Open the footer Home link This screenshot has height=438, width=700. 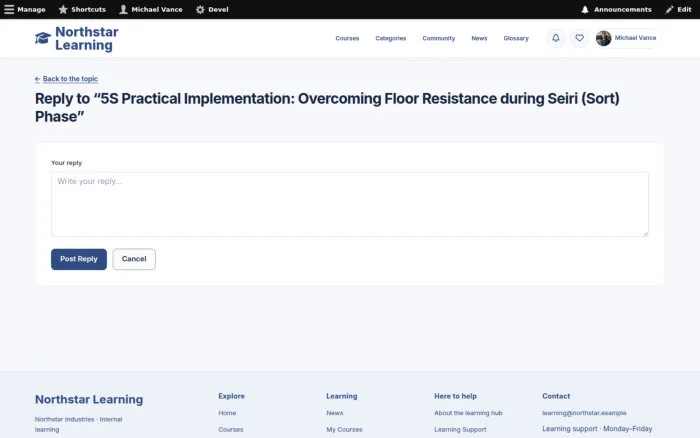[227, 413]
